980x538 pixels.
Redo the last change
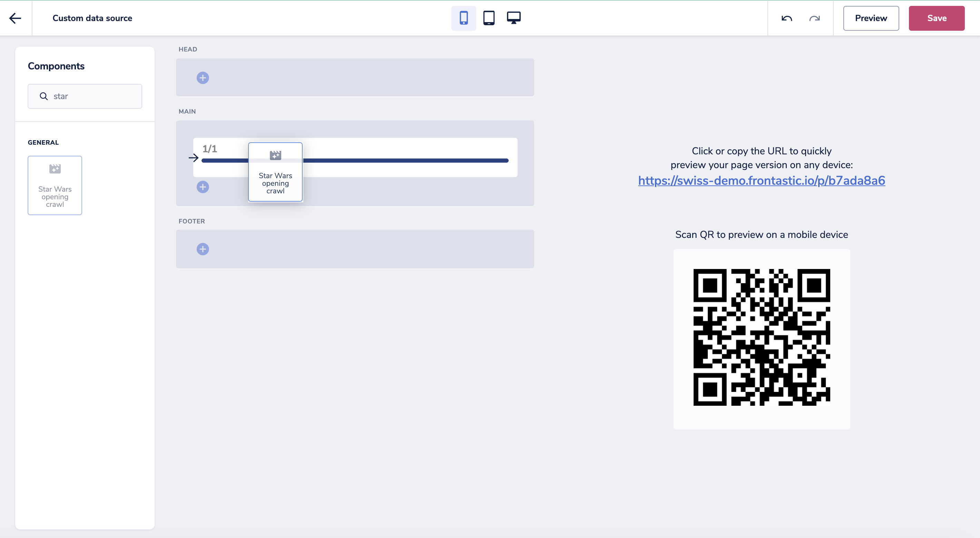(x=814, y=18)
